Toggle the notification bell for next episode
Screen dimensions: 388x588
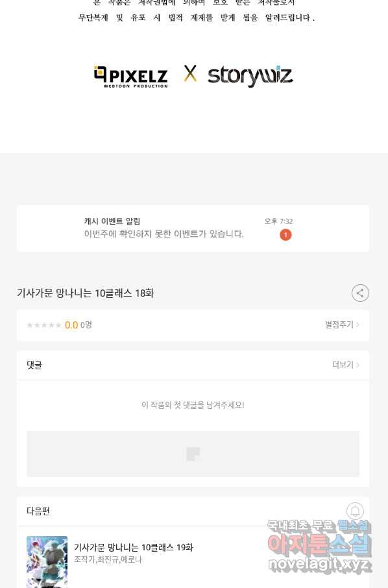click(x=355, y=511)
